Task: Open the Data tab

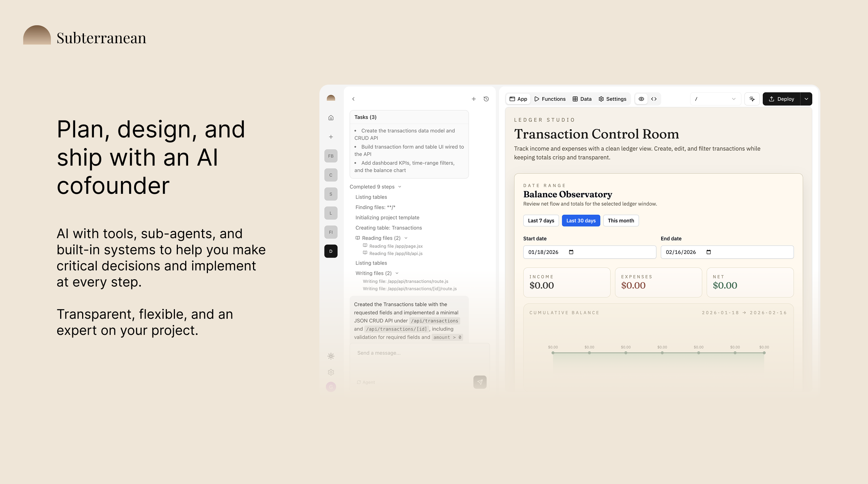Action: (582, 99)
